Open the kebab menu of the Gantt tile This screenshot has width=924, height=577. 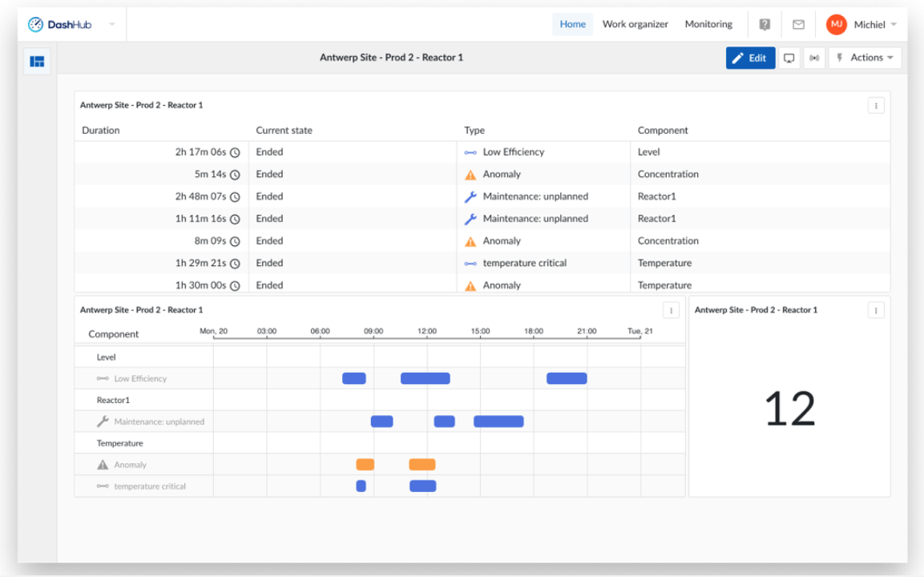pos(671,310)
